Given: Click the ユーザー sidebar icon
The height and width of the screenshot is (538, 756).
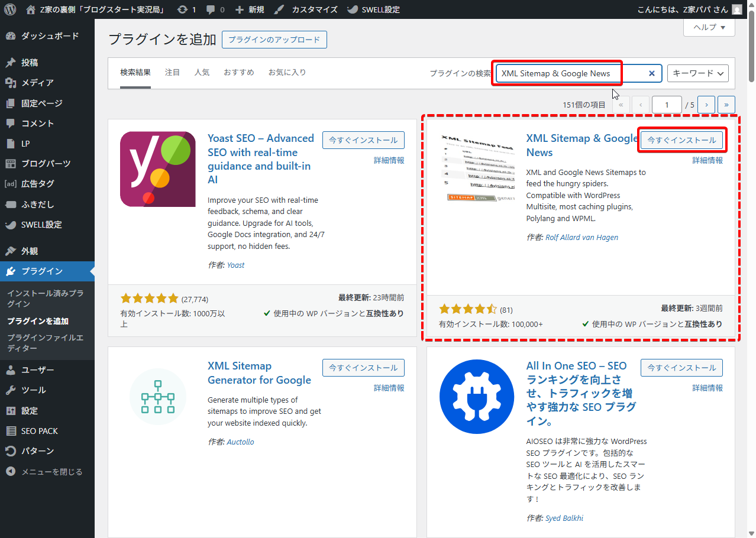Looking at the screenshot, I should coord(11,370).
